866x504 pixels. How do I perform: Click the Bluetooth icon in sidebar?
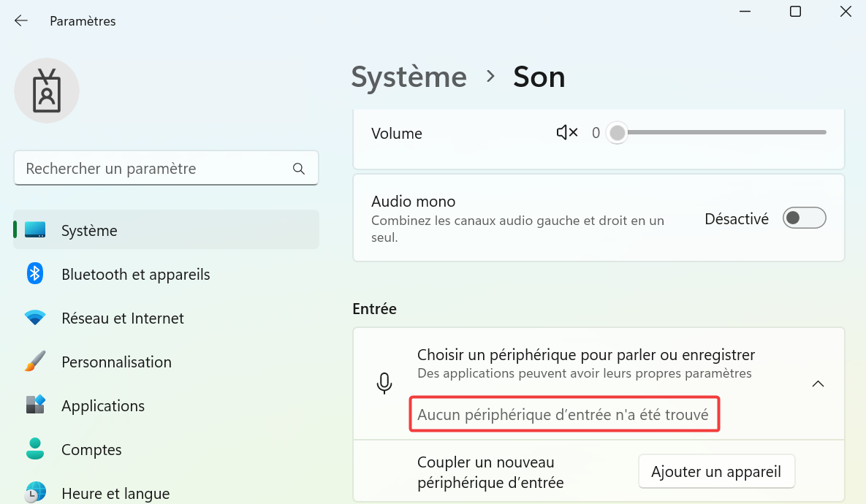point(35,273)
